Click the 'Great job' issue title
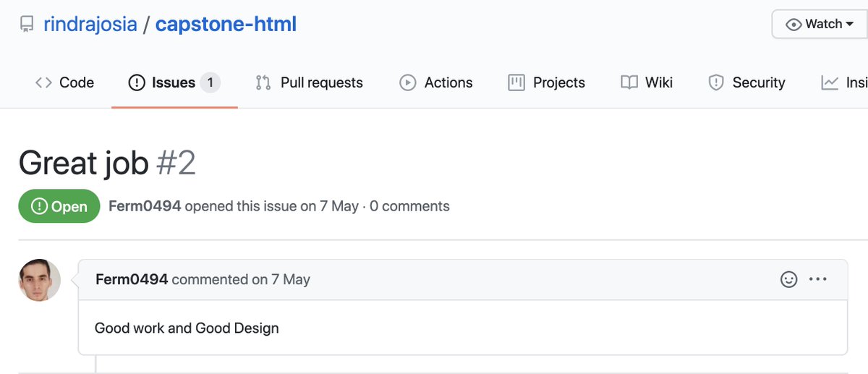 coord(84,163)
